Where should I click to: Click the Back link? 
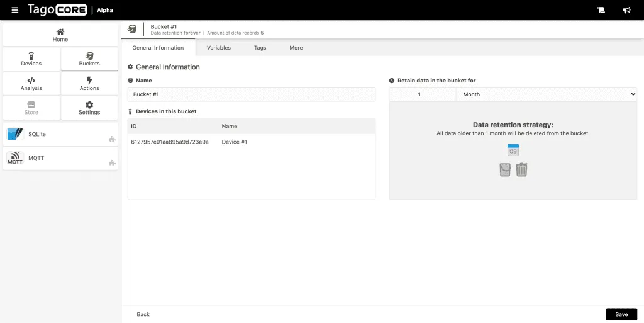click(x=143, y=314)
